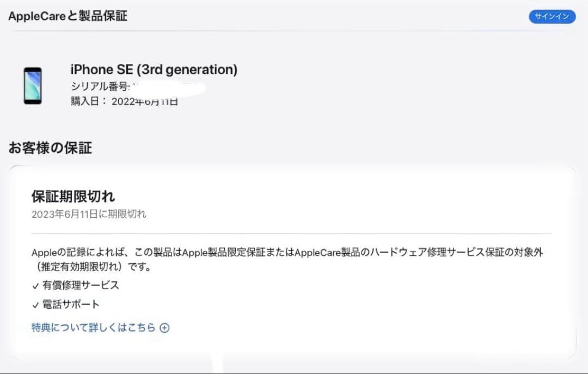588x374 pixels.
Task: Click the phone screen graphic in the product image
Action: pos(33,85)
